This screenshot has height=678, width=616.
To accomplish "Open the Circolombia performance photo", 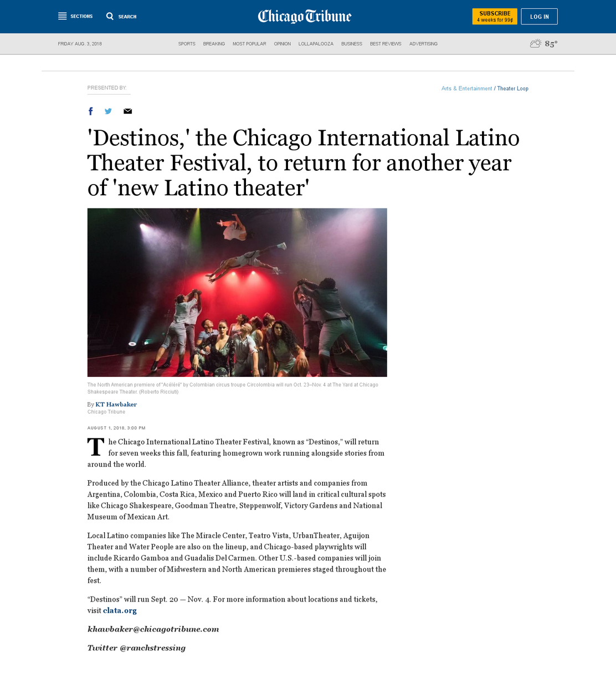I will click(x=237, y=293).
